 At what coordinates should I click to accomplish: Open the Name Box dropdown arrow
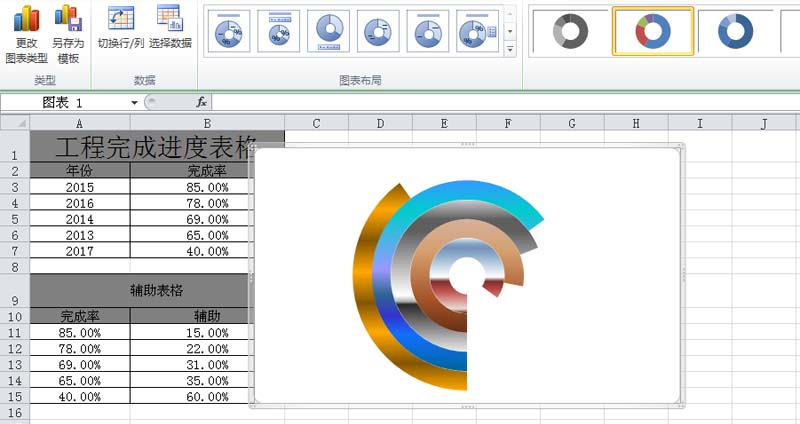[134, 103]
